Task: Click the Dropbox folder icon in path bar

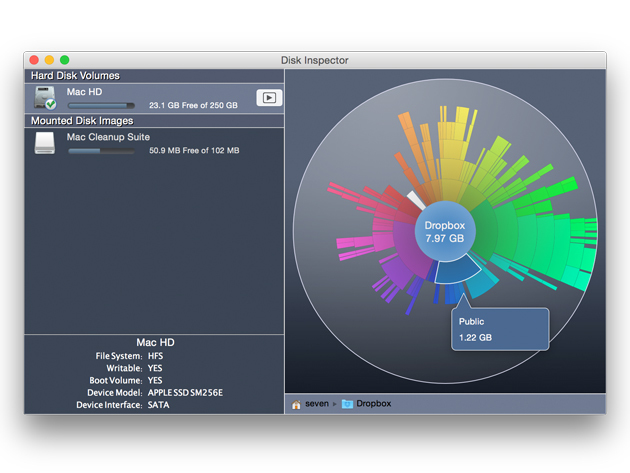Action: [x=347, y=404]
